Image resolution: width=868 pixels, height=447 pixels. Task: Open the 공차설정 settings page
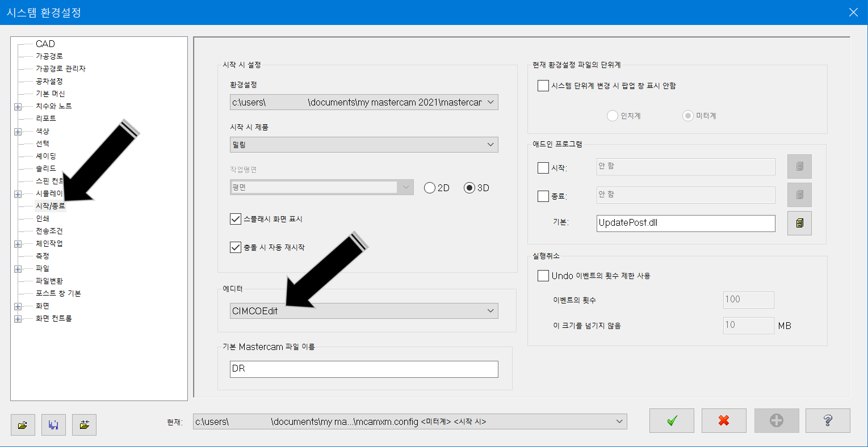[49, 81]
